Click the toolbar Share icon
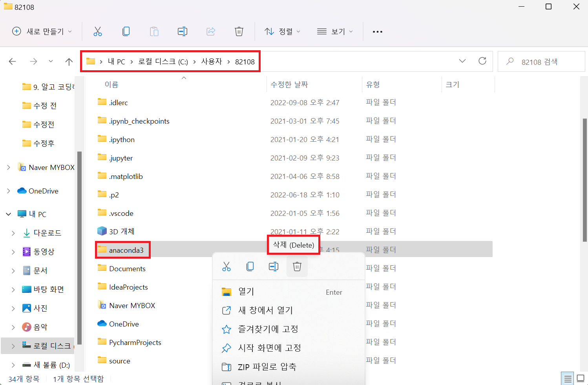This screenshot has width=588, height=385. pos(211,31)
